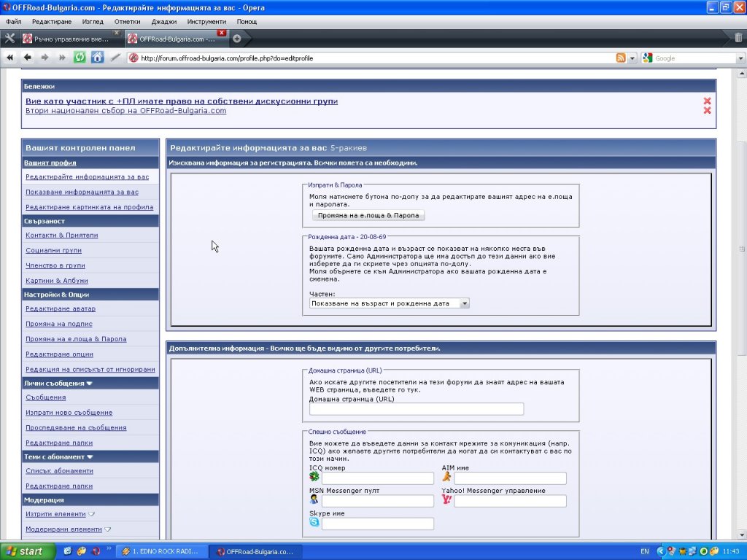Viewport: 747px width, 560px height.
Task: Go to the home page
Action: click(97, 58)
